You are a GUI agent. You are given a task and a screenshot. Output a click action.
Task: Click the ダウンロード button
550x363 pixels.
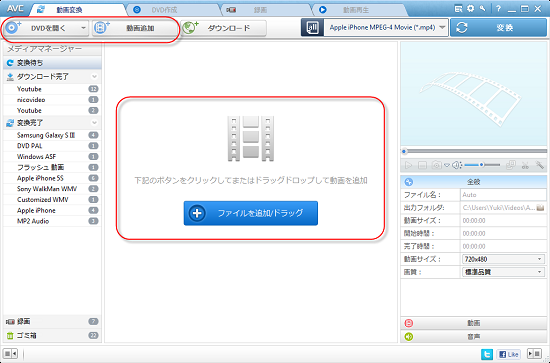click(223, 28)
